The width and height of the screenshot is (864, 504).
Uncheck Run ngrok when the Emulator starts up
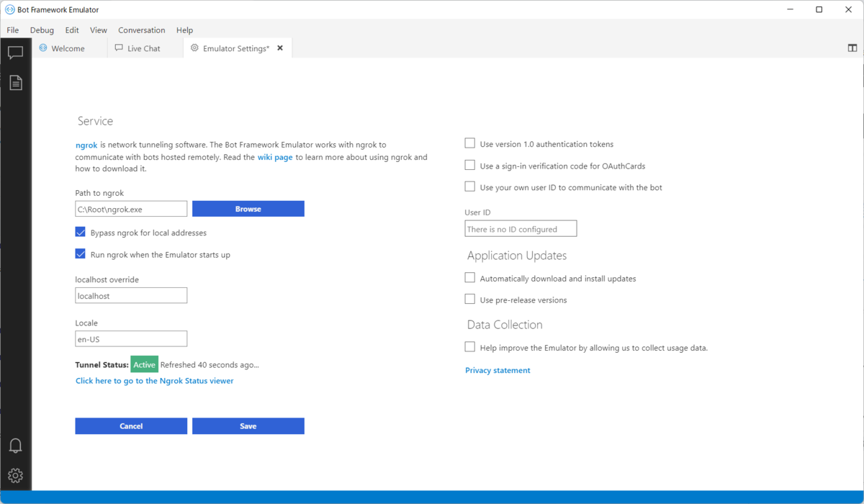coord(80,254)
